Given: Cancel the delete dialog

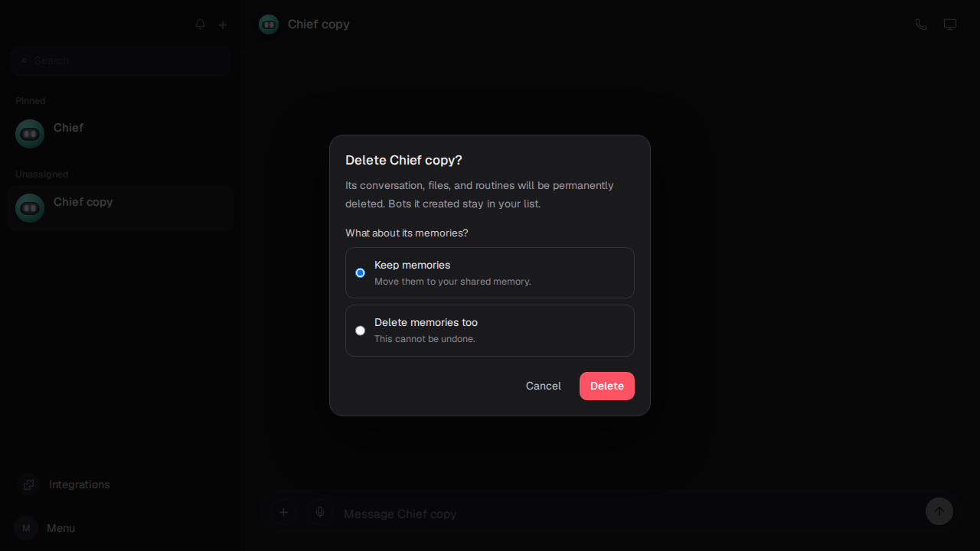Looking at the screenshot, I should point(544,386).
